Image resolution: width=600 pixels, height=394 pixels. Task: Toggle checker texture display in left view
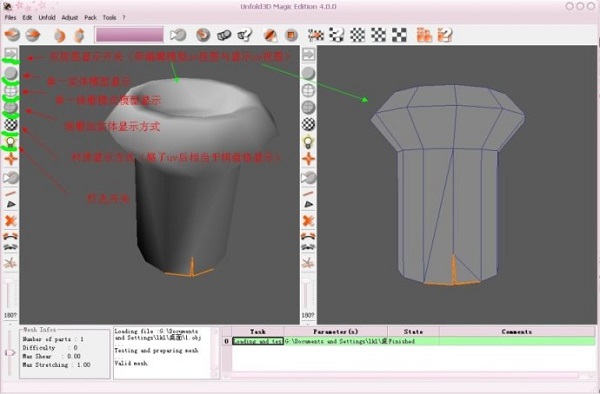11,124
